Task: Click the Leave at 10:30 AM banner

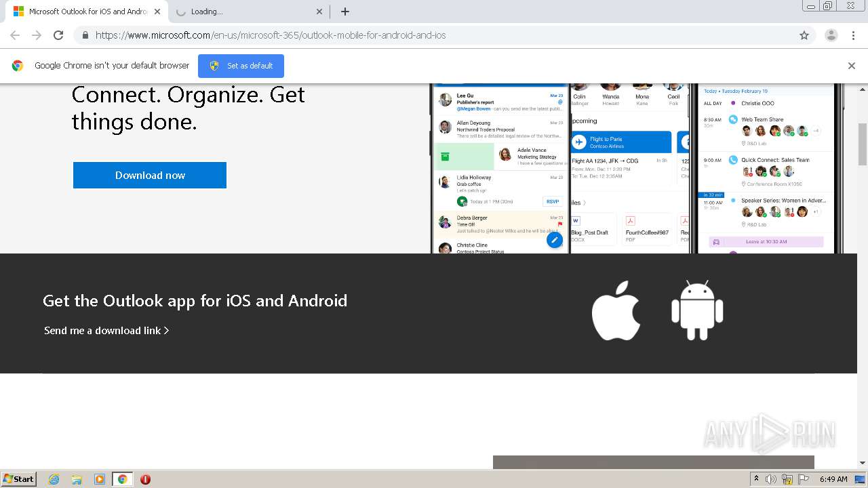Action: pyautogui.click(x=766, y=241)
